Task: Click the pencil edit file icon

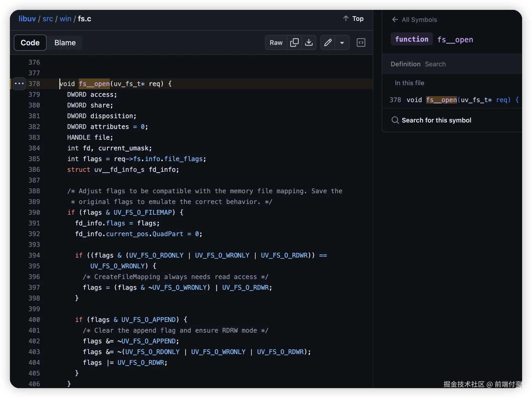Action: (x=328, y=43)
